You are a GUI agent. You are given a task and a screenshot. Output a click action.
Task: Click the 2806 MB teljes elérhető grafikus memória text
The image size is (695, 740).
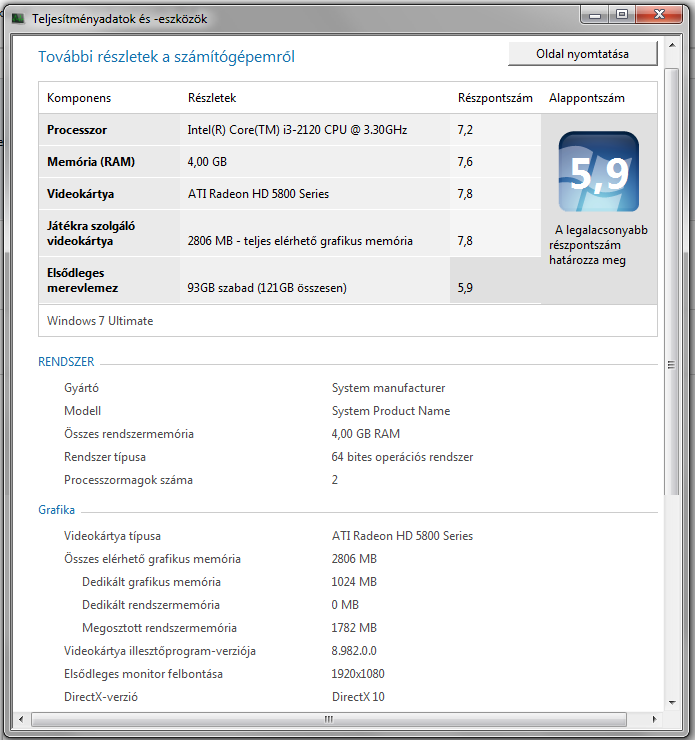(x=300, y=241)
